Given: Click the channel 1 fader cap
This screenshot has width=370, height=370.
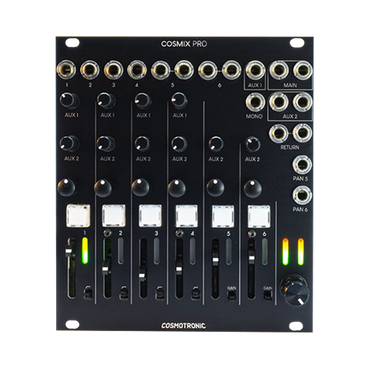Looking at the screenshot, I should pos(69,252).
